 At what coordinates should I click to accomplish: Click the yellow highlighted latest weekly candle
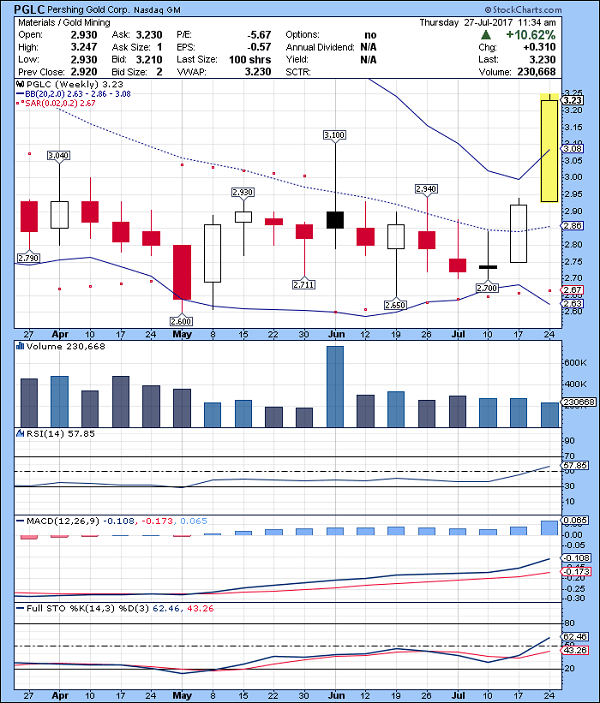point(549,148)
